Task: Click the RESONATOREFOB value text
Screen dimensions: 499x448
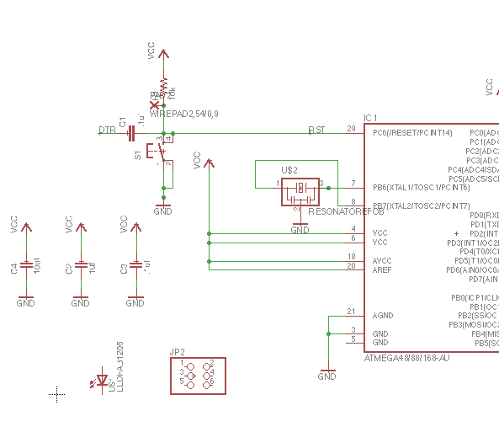Action: pos(346,211)
